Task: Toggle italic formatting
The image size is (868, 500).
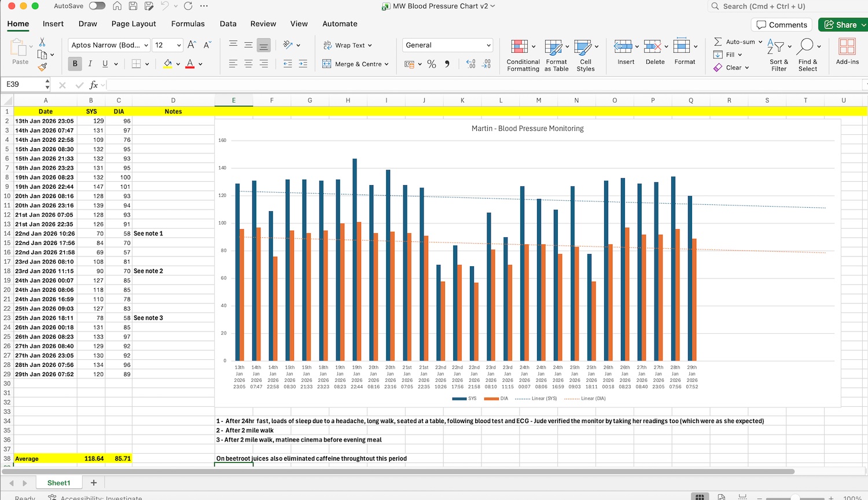Action: pyautogui.click(x=90, y=64)
